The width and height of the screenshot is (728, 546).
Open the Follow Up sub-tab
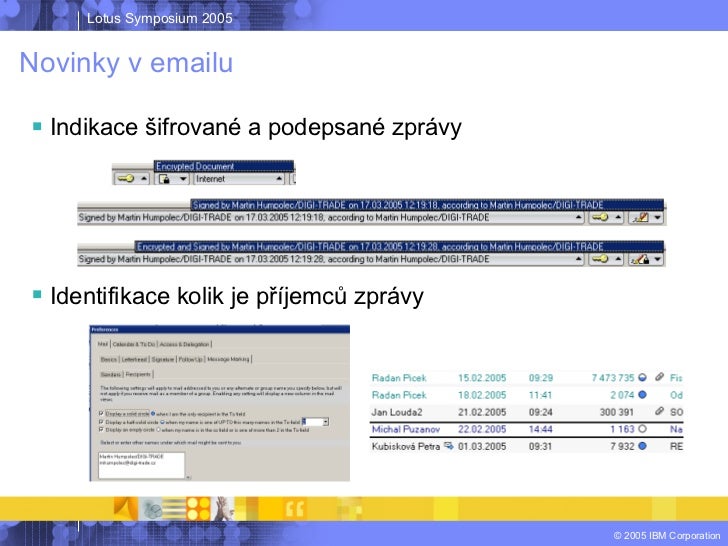click(x=190, y=359)
